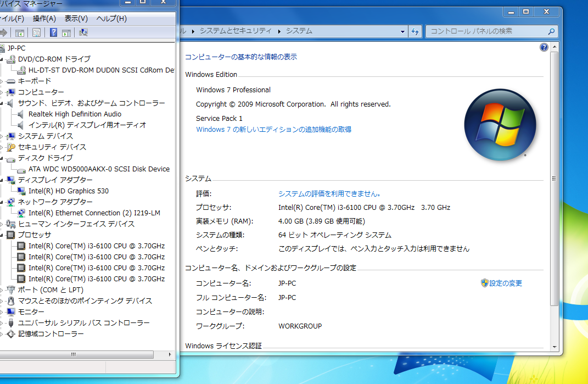Click the DVD/CD-ROM ドライブ category icon
The image size is (588, 384).
click(x=11, y=59)
